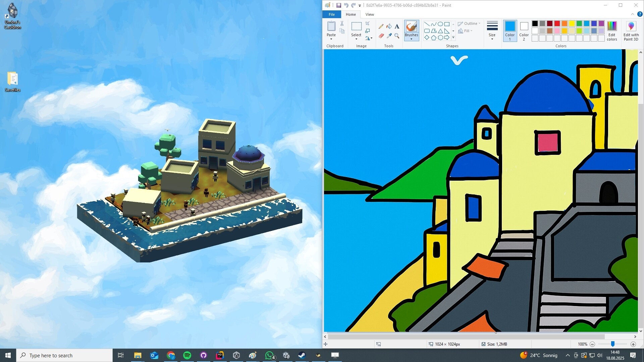Pick the red swatch in palette
Image resolution: width=644 pixels, height=362 pixels.
pos(557,23)
